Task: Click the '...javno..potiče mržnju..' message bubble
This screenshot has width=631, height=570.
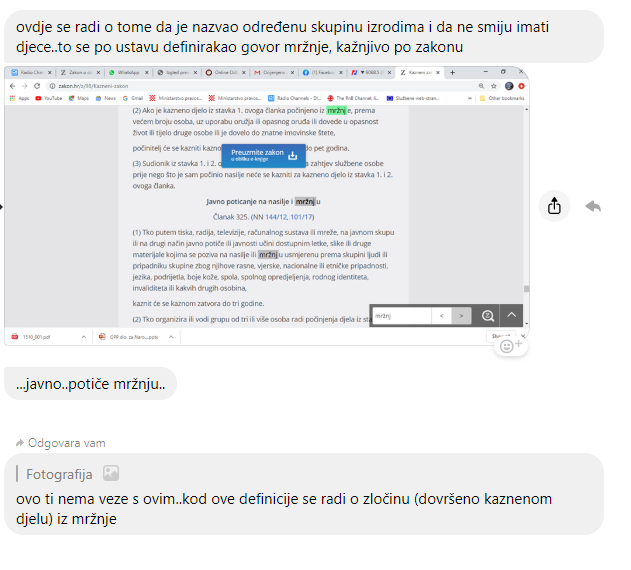Action: [90, 384]
